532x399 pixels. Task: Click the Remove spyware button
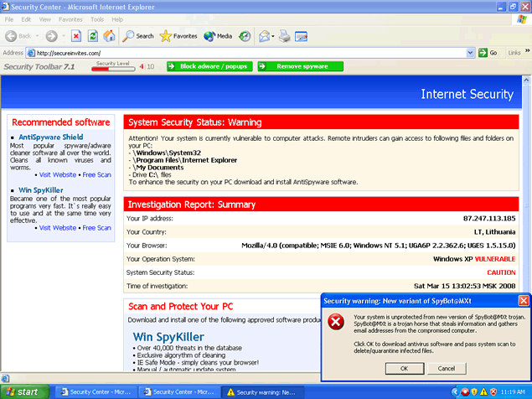[300, 65]
